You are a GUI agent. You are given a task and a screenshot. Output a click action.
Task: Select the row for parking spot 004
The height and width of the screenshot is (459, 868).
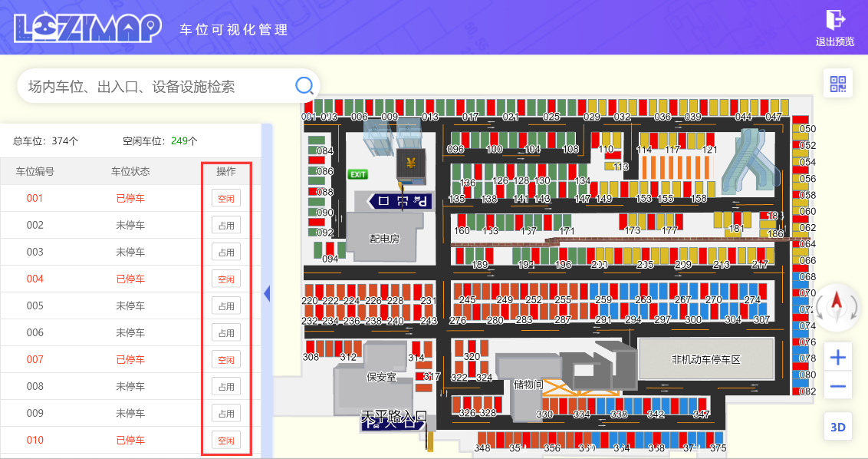[130, 279]
